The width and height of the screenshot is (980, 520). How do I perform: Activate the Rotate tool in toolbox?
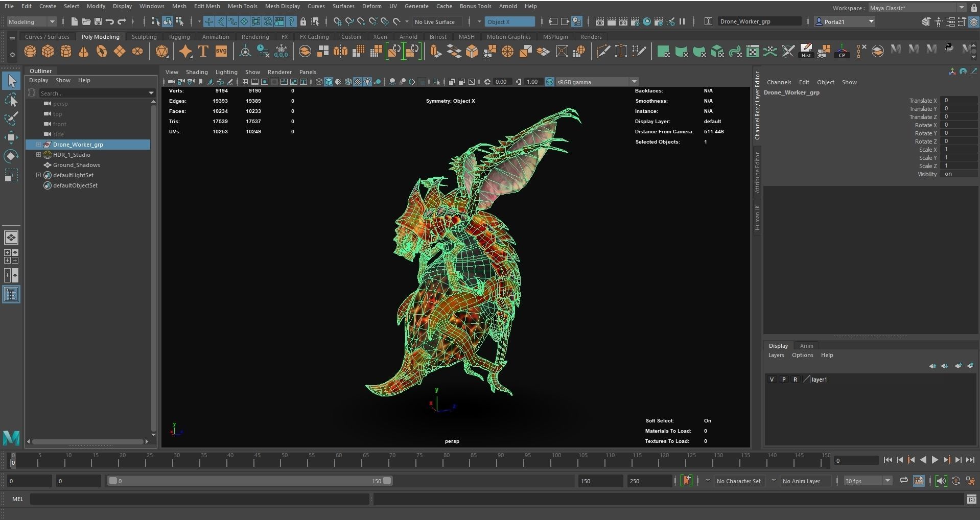point(11,156)
